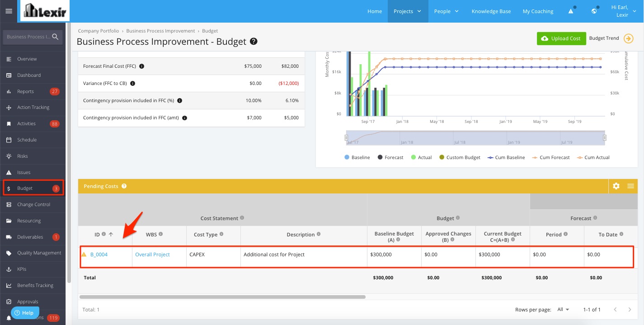Click info icon beside Description column
The height and width of the screenshot is (325, 644).
coord(319,234)
